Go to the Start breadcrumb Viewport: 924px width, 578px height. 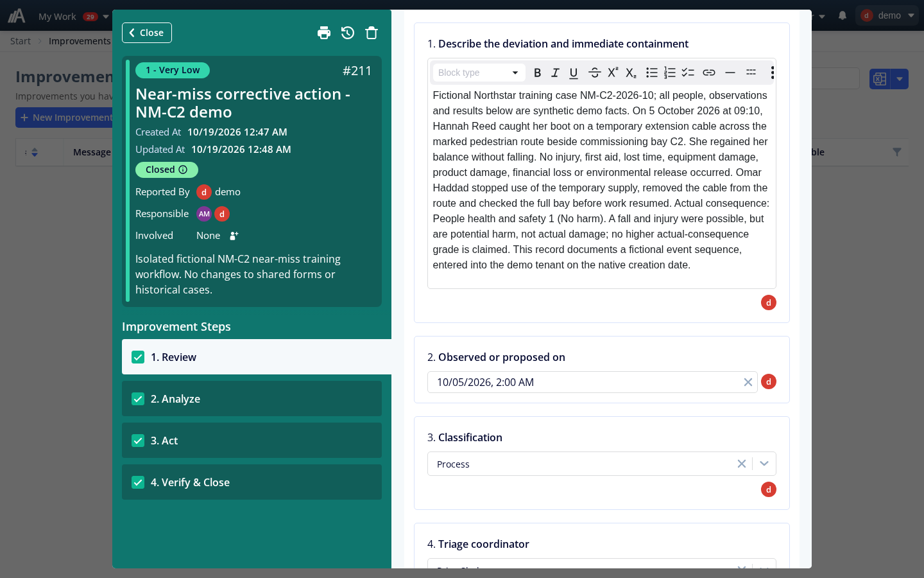tap(21, 41)
